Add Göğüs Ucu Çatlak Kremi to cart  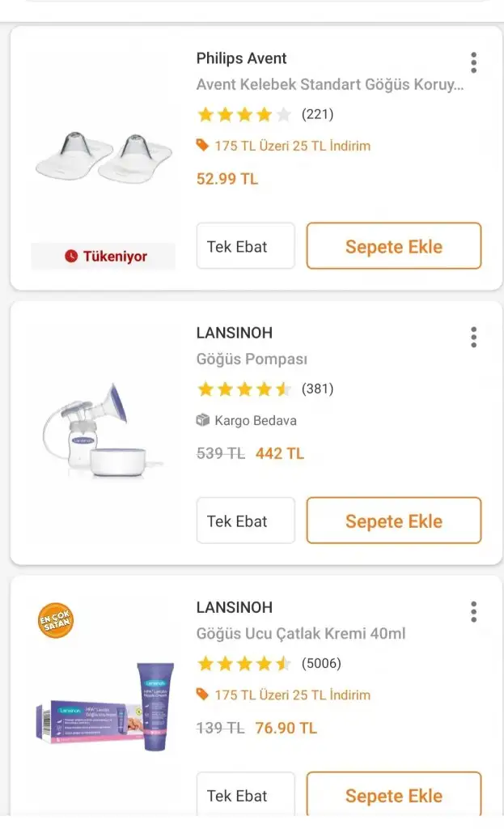click(x=393, y=795)
